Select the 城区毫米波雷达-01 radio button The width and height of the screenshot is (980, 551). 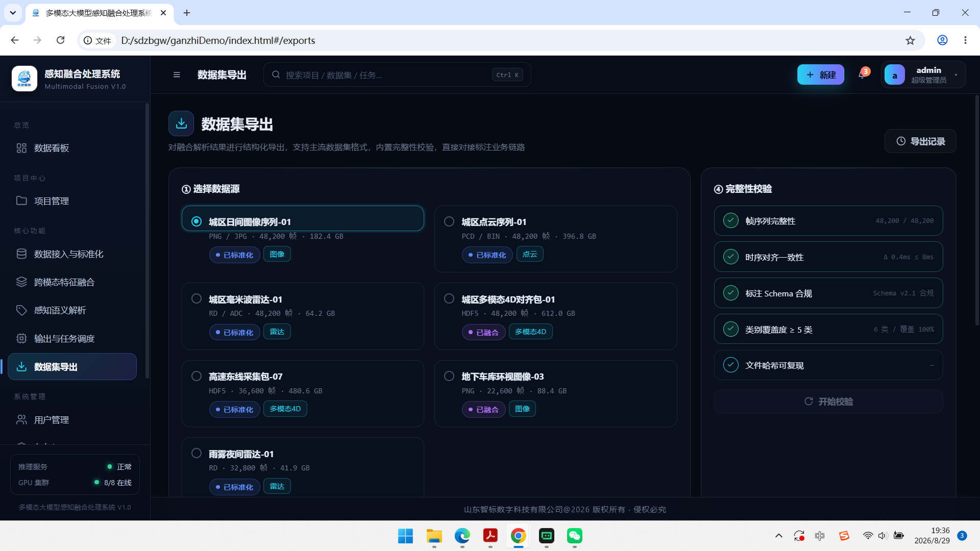coord(197,298)
